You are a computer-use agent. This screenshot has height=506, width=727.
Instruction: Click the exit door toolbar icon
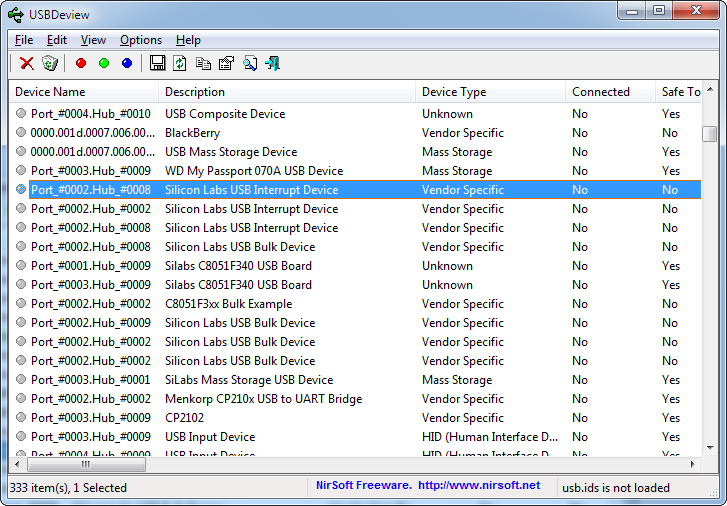[x=272, y=64]
